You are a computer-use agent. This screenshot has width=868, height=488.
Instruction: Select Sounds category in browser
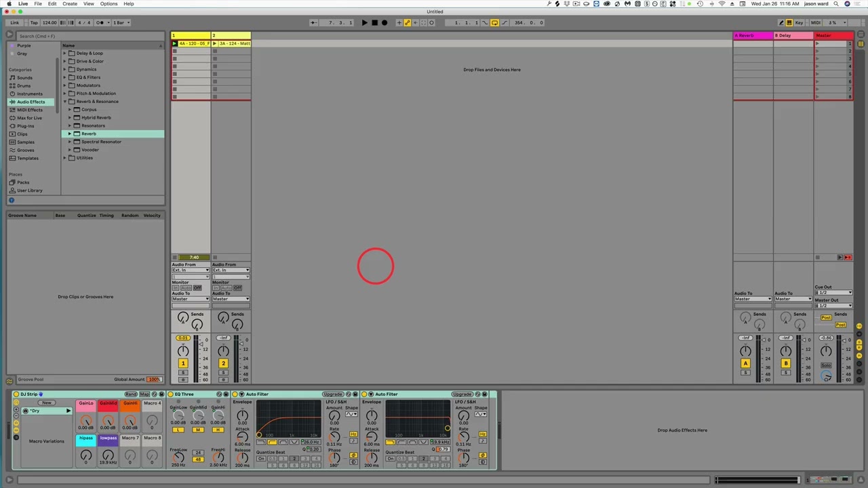pos(24,77)
